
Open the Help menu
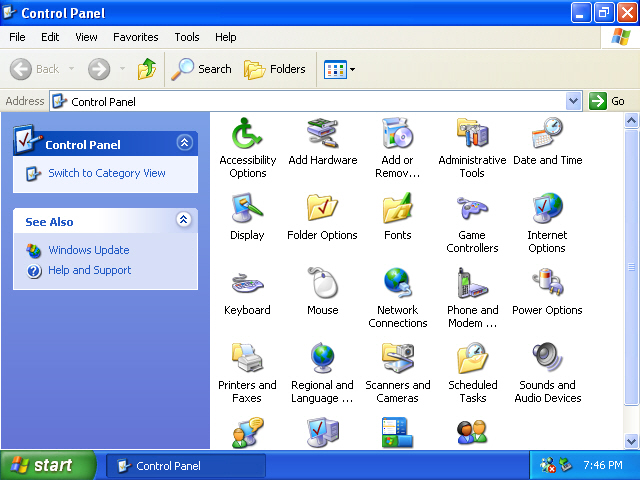pyautogui.click(x=226, y=37)
